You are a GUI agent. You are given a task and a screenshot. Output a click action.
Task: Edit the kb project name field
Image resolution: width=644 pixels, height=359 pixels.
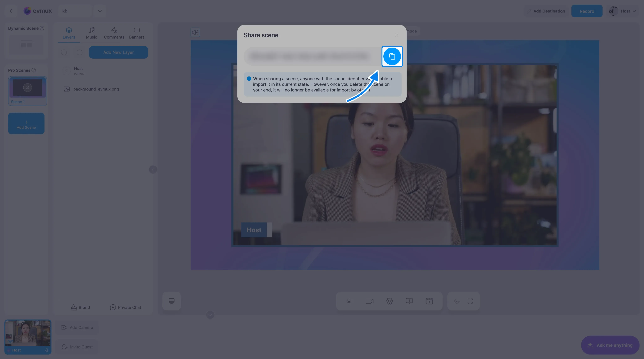click(75, 11)
